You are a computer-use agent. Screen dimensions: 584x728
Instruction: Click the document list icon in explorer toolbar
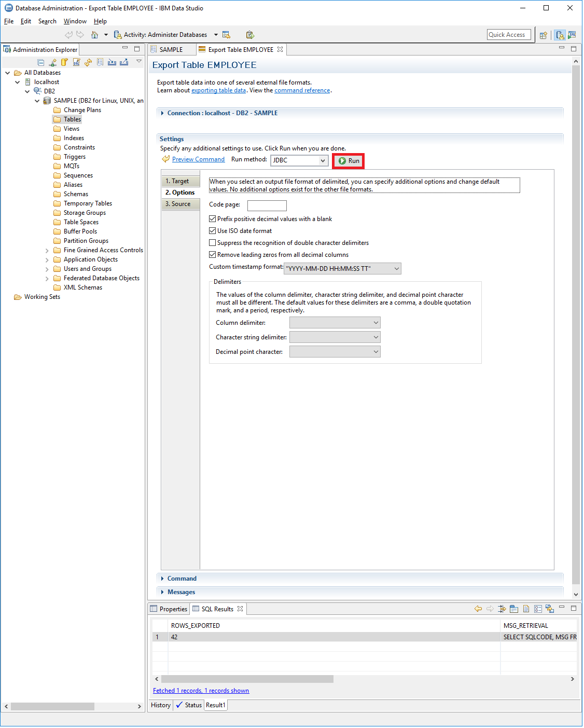coord(100,62)
